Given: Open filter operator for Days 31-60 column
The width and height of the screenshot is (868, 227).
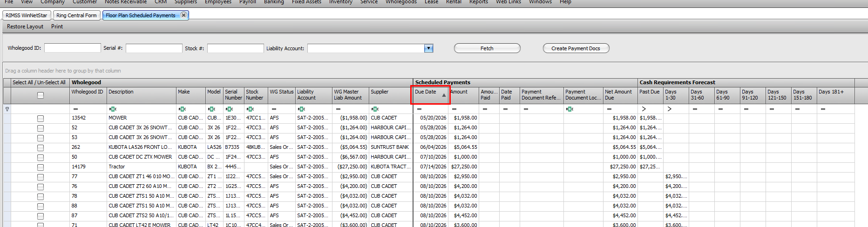Looking at the screenshot, I should (695, 109).
